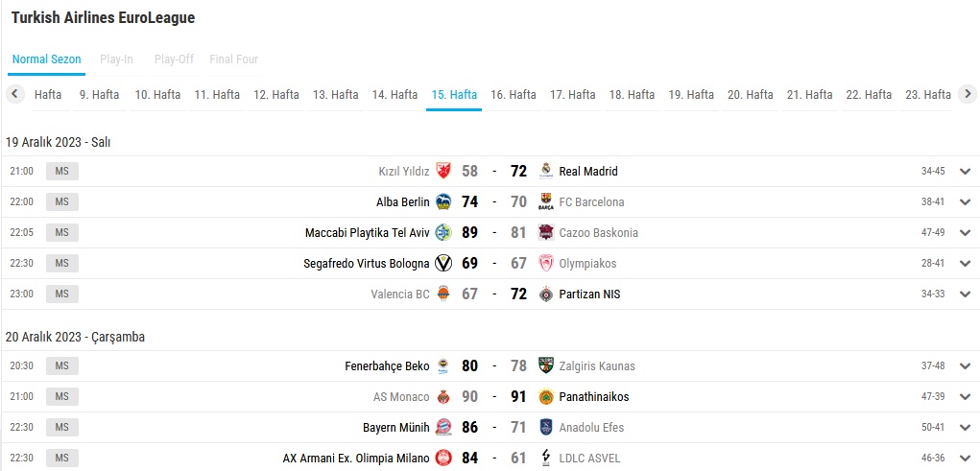Click the Real Madrid team logo

(x=546, y=172)
